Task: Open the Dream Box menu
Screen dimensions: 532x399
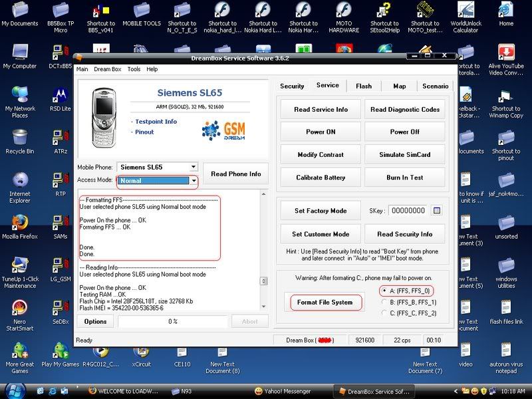Action: (x=108, y=69)
